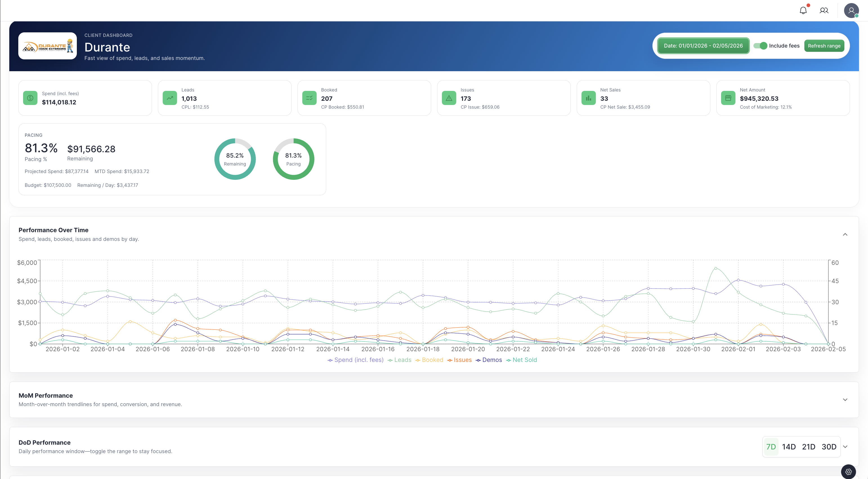Screen dimensions: 868x479
Task: Select the Net Sales bar chart icon
Action: click(x=588, y=98)
